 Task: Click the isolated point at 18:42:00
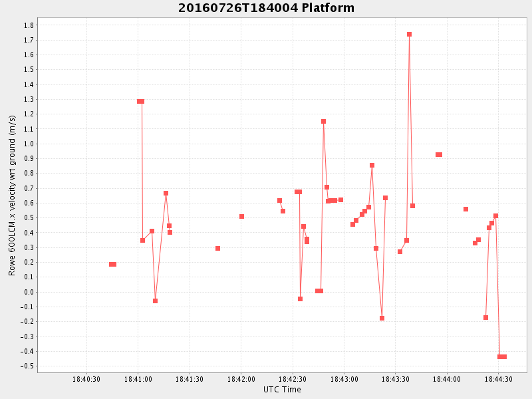241,216
